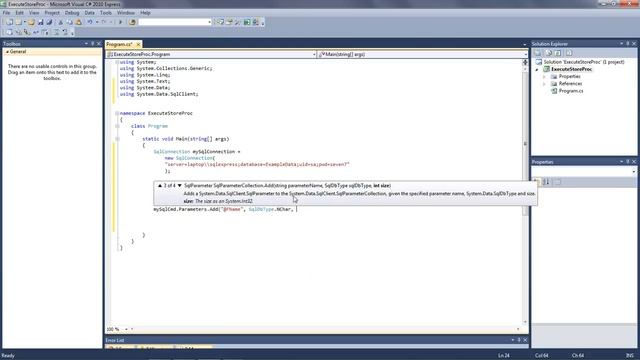Click the Properties icon in Solution Explorer toolbar

(x=537, y=53)
